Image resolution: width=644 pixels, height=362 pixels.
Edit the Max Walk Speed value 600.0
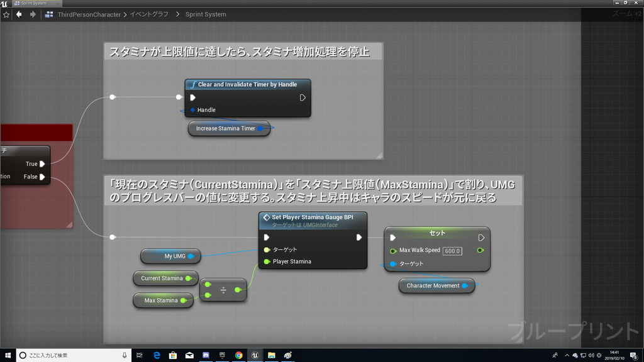tap(452, 251)
